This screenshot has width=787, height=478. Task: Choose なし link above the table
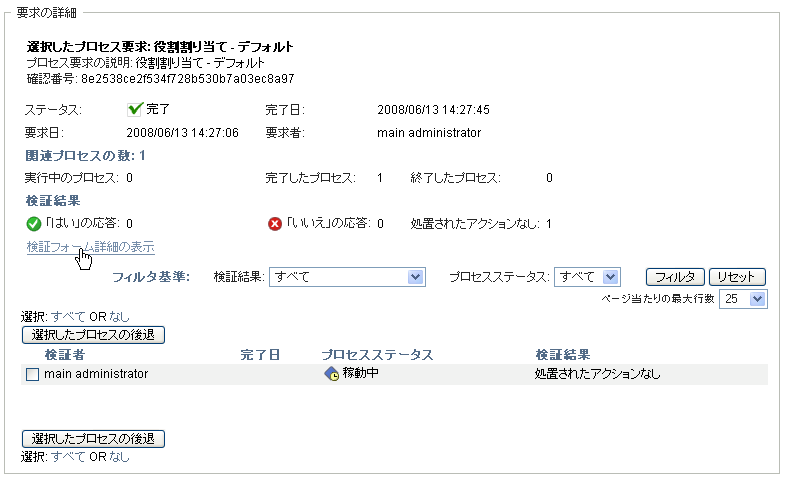120,316
